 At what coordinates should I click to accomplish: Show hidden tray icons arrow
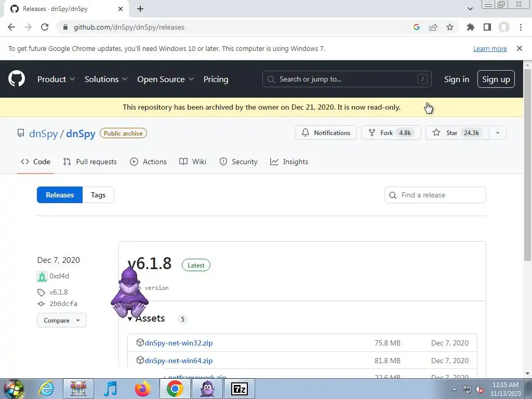coord(454,389)
